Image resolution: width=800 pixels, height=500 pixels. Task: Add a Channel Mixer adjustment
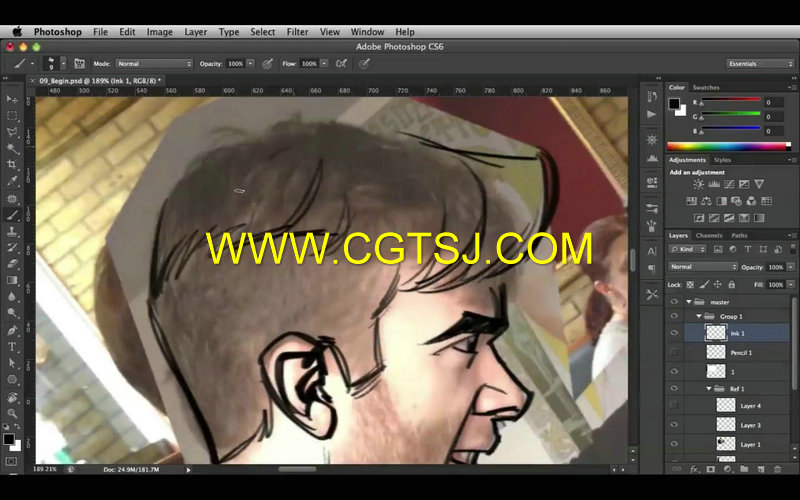751,201
